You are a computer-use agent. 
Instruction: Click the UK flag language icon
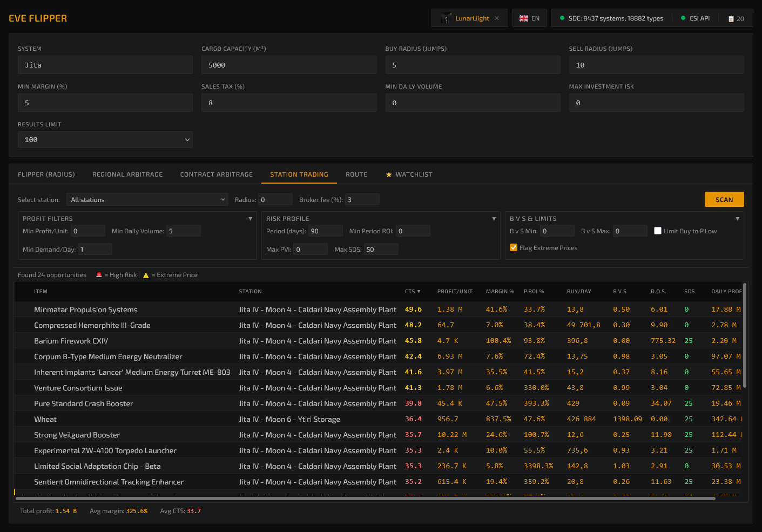click(x=524, y=18)
